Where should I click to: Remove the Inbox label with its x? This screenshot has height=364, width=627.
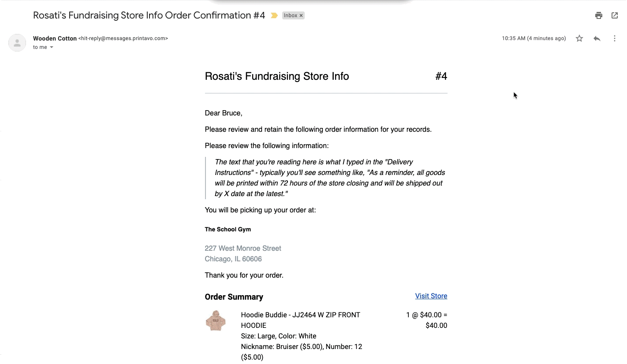pos(301,15)
